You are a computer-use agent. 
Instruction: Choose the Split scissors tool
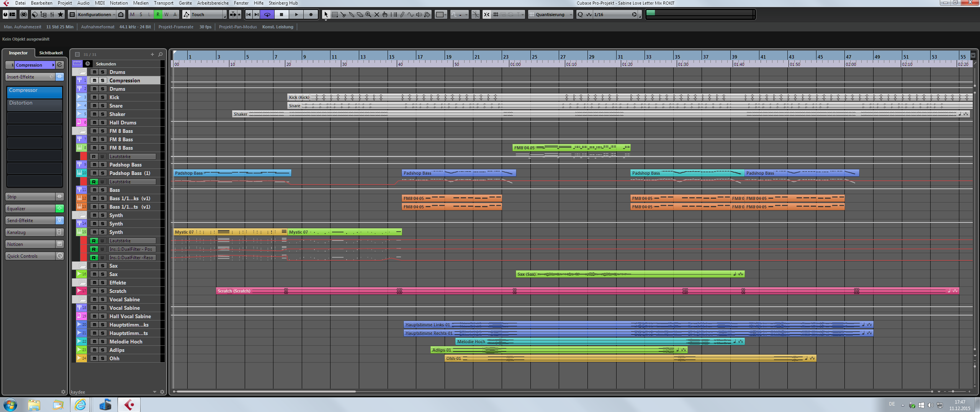[343, 15]
